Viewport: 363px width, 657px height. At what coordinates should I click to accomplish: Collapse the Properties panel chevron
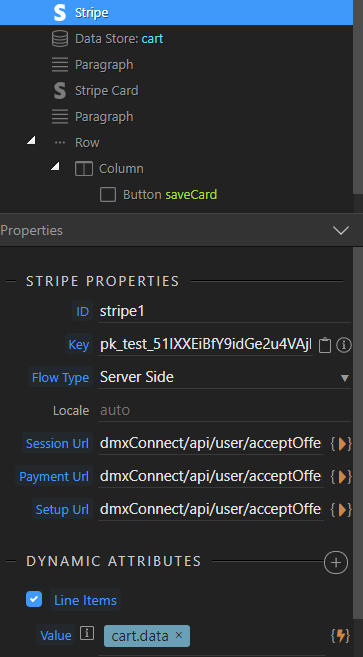(x=341, y=230)
